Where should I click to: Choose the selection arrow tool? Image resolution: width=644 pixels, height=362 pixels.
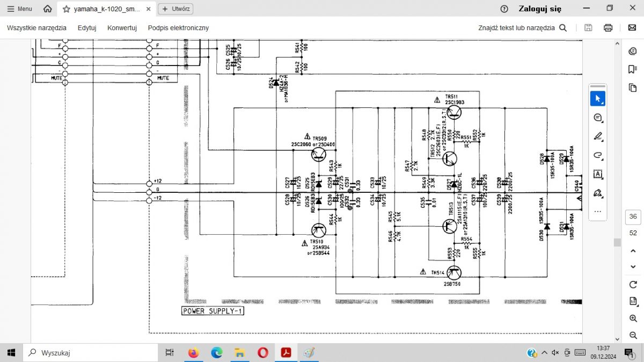(598, 99)
